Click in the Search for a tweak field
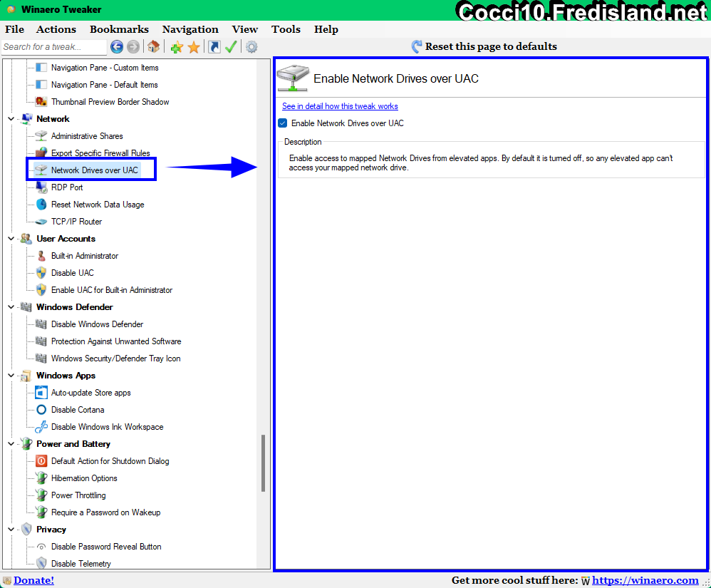This screenshot has width=711, height=588. (x=53, y=47)
